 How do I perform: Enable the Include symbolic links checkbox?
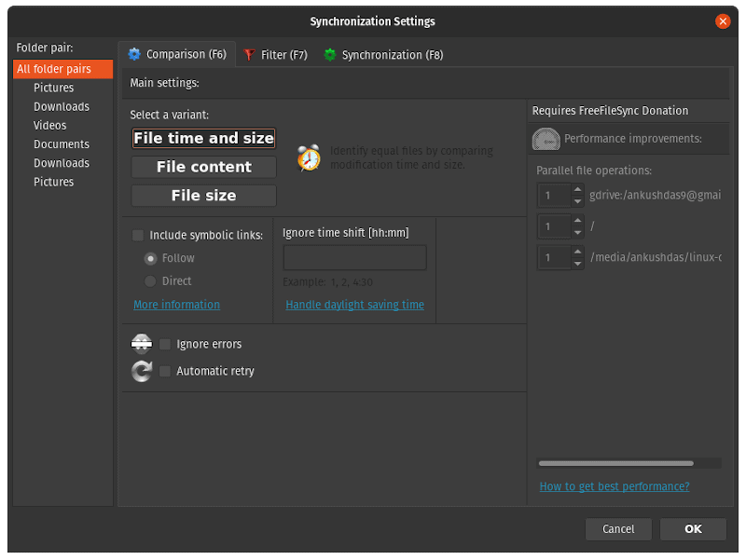coord(138,235)
